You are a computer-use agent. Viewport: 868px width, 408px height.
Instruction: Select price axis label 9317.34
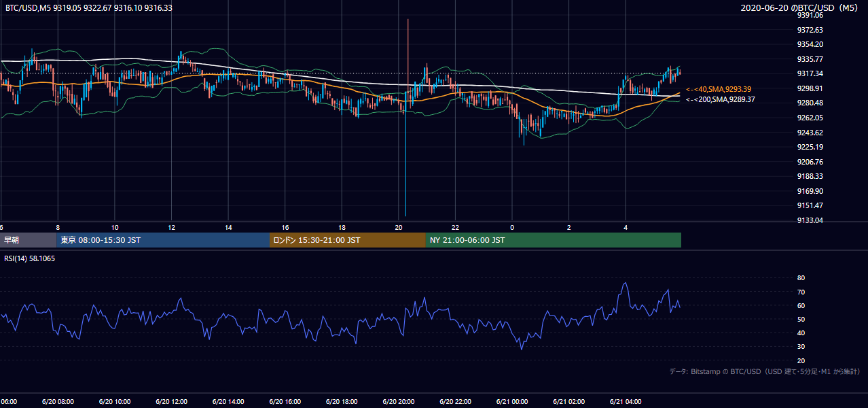tap(810, 73)
